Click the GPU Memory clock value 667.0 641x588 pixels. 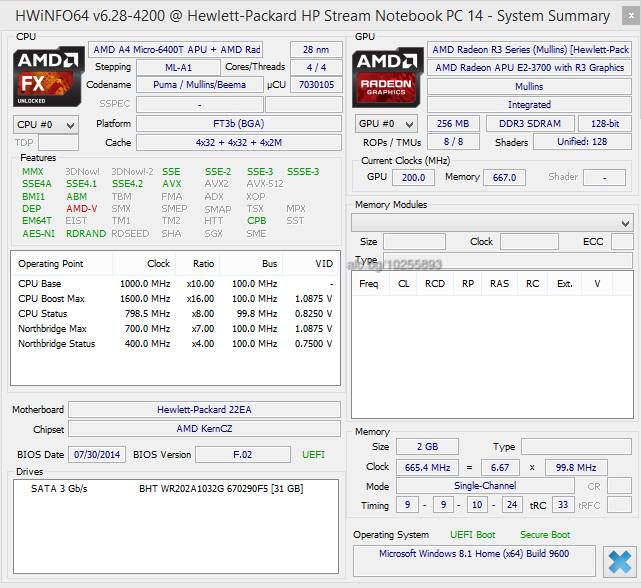pyautogui.click(x=504, y=177)
